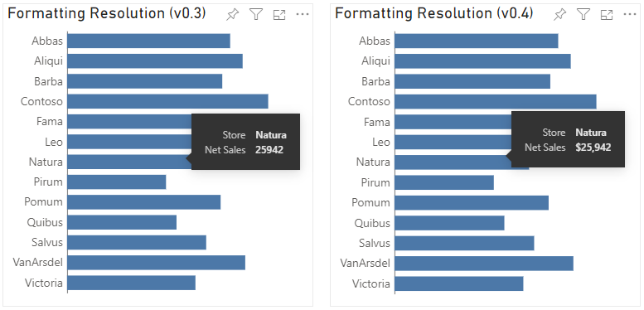Screen dimensions: 644x310
Task: Select the Quibus bar in v0.4 chart
Action: point(449,223)
